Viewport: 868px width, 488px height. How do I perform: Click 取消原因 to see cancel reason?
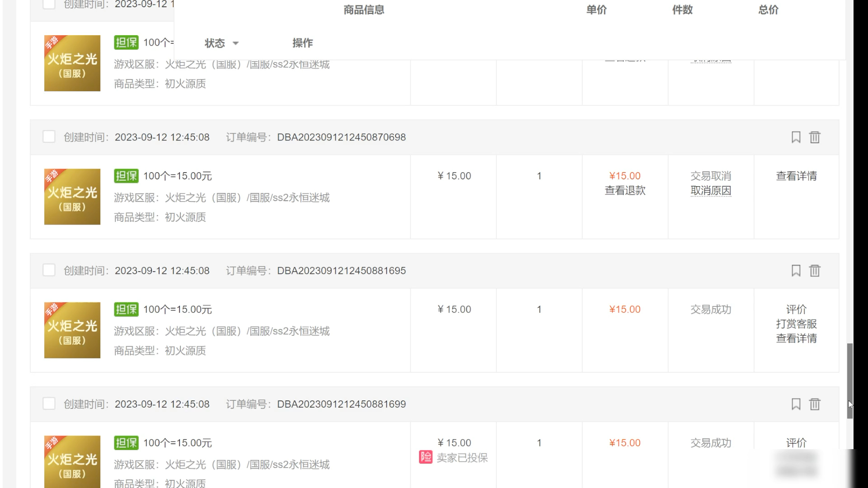click(711, 191)
